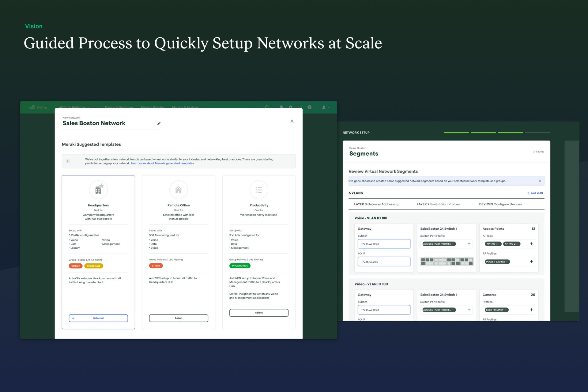The width and height of the screenshot is (588, 392).
Task: Add a switch port profile to Voice VLAN
Action: point(469,244)
